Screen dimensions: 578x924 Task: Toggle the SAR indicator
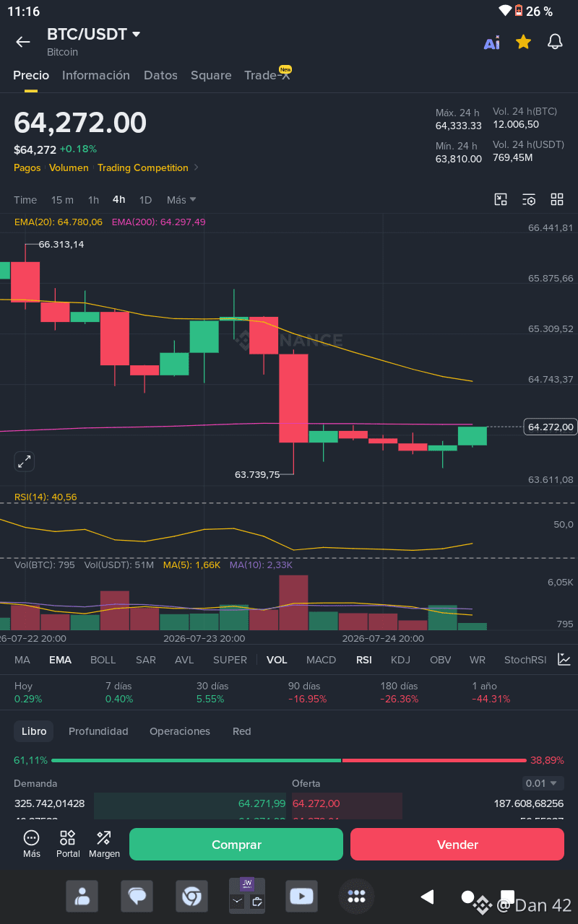146,660
